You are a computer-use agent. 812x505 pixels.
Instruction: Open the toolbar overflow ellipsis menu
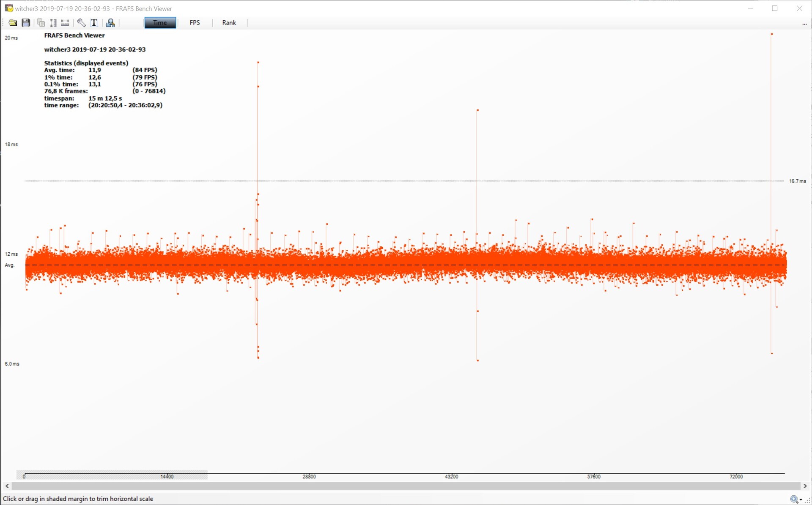[804, 25]
